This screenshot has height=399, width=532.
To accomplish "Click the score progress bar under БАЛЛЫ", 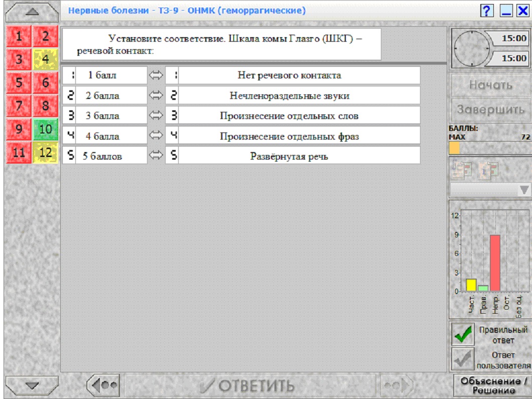I will click(490, 148).
